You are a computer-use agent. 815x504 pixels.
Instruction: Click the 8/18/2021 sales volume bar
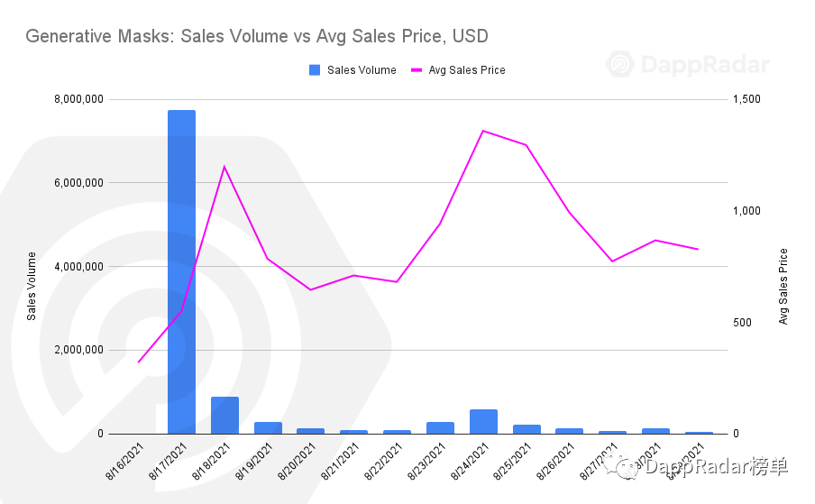pos(224,415)
